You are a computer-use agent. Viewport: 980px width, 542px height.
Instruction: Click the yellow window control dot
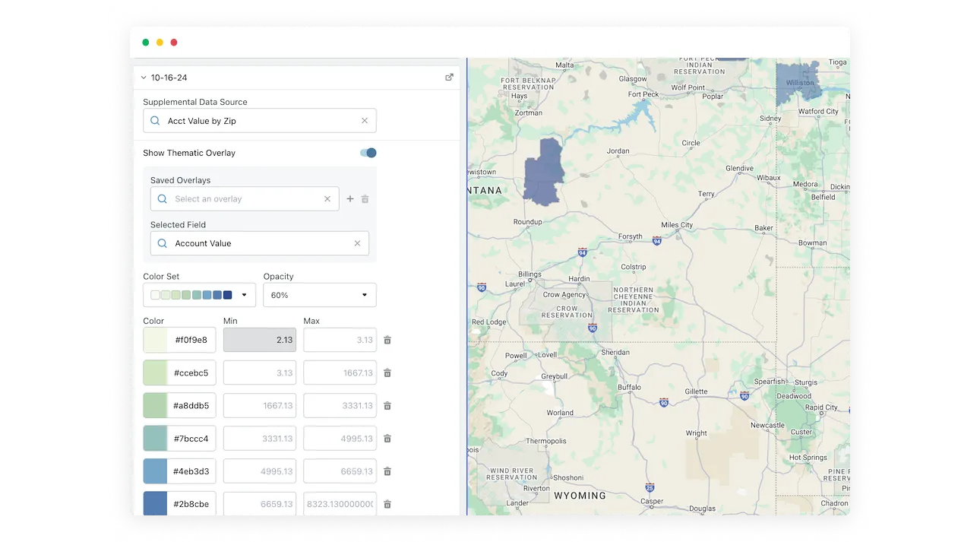(160, 43)
